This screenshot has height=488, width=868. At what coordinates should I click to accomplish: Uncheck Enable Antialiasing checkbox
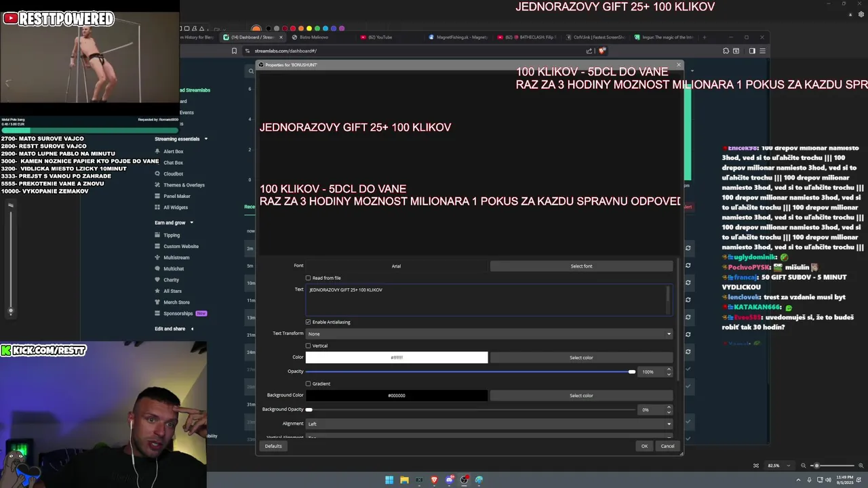tap(309, 322)
